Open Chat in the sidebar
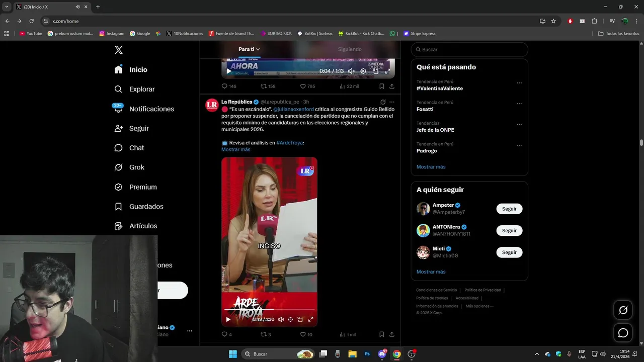The image size is (644, 362). pyautogui.click(x=129, y=148)
